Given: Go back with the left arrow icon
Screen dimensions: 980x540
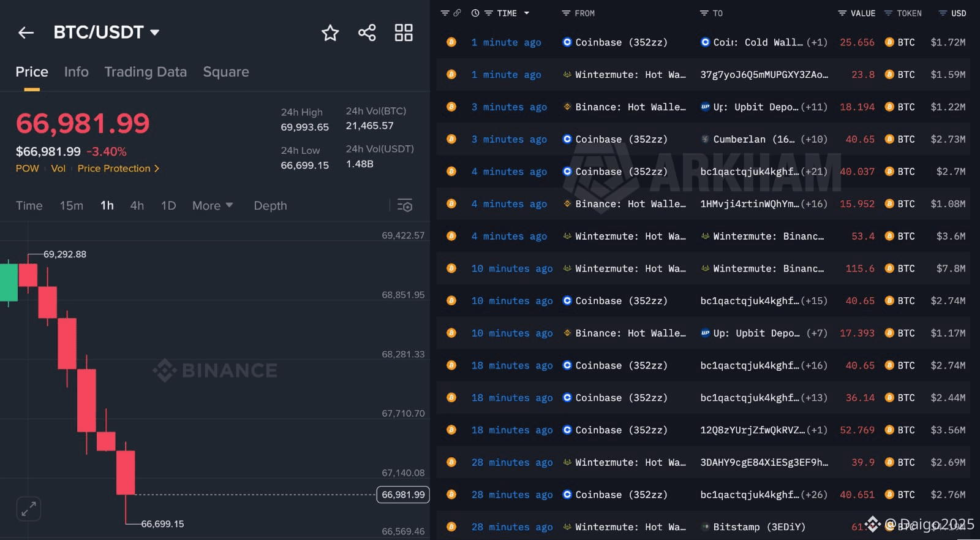Looking at the screenshot, I should pyautogui.click(x=26, y=32).
